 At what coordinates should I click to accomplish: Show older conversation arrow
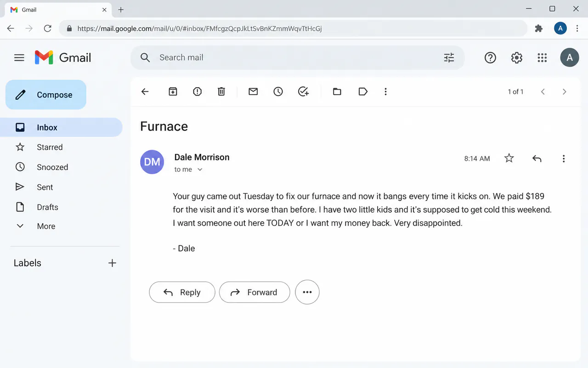pyautogui.click(x=565, y=91)
